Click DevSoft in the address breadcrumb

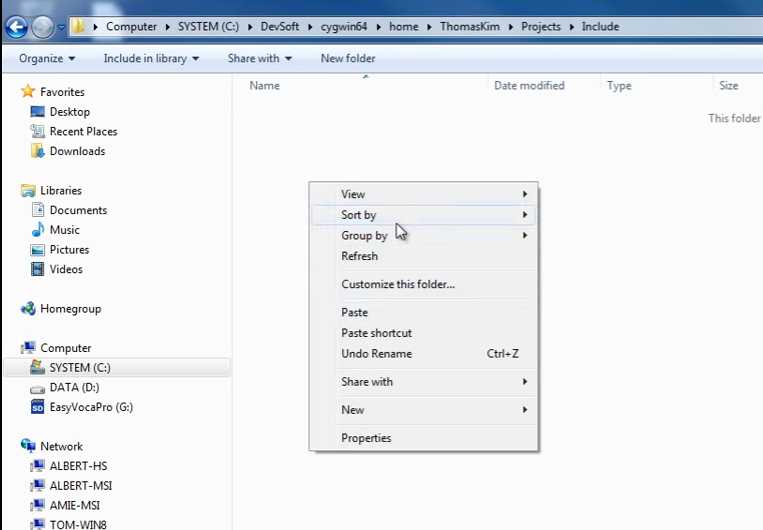pyautogui.click(x=280, y=26)
